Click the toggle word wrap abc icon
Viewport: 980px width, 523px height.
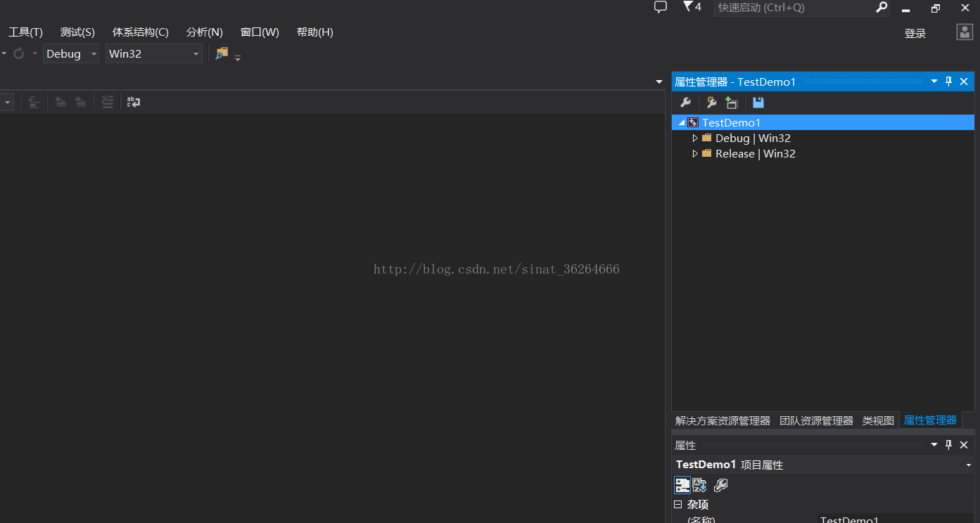(x=134, y=102)
